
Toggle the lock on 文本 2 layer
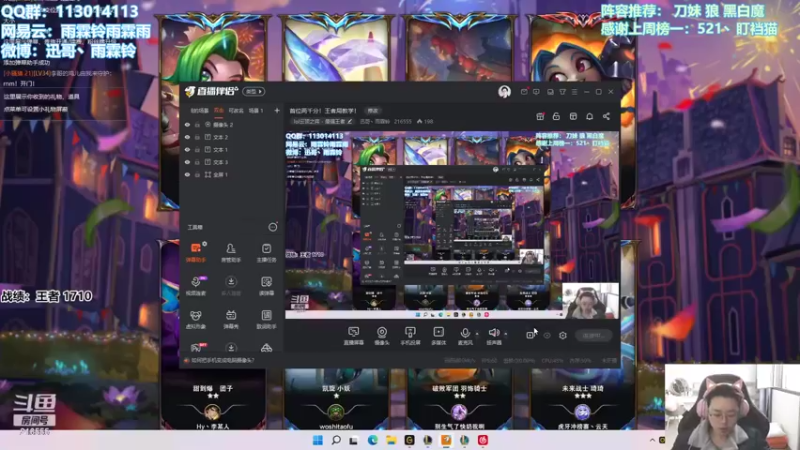click(197, 137)
